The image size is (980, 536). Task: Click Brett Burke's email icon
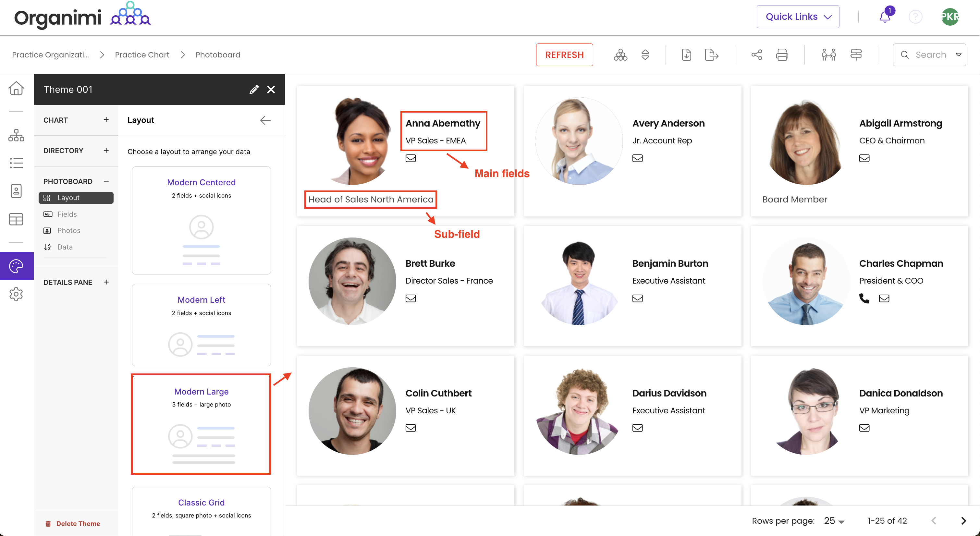coord(410,298)
